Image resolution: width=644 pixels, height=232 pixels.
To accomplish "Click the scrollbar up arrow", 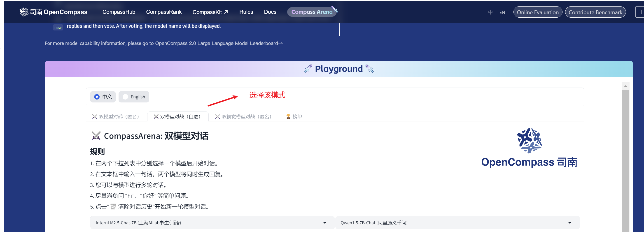I will pyautogui.click(x=625, y=86).
